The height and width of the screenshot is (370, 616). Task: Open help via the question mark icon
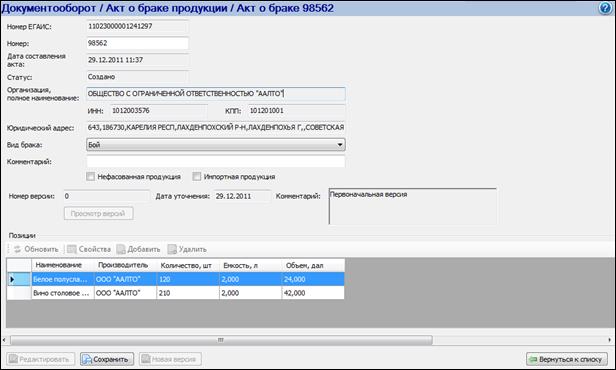click(x=605, y=8)
